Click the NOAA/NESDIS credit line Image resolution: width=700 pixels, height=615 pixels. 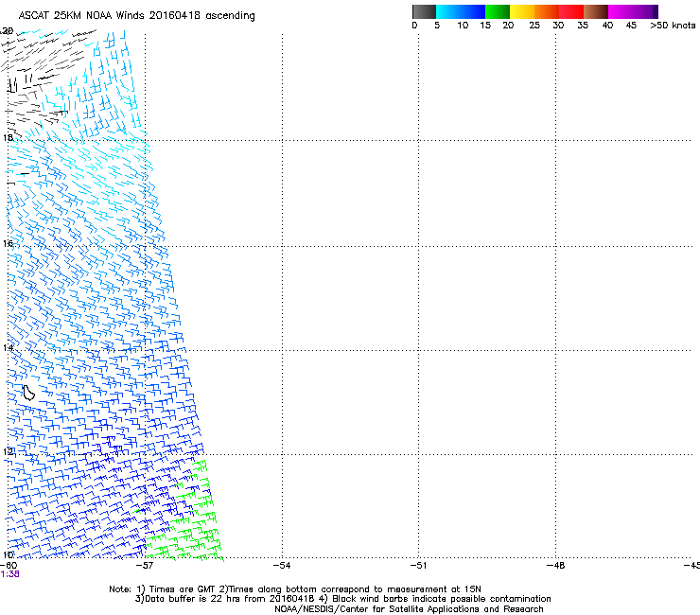point(409,609)
